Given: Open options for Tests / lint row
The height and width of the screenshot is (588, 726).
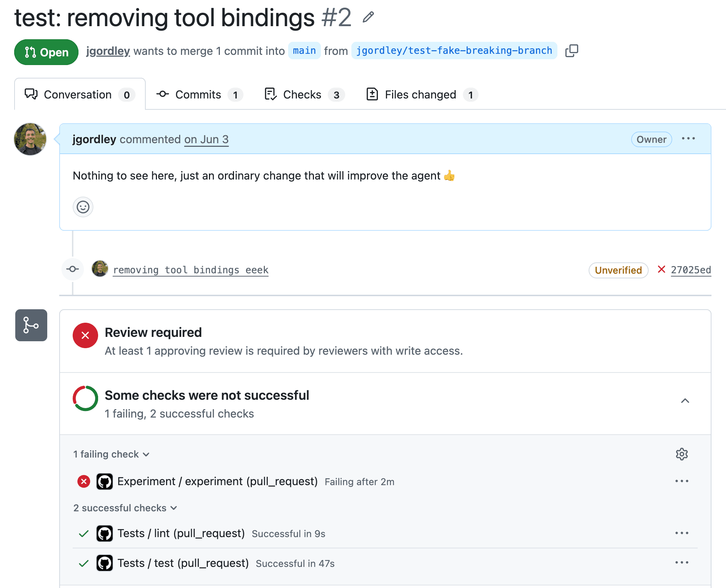Looking at the screenshot, I should (682, 533).
